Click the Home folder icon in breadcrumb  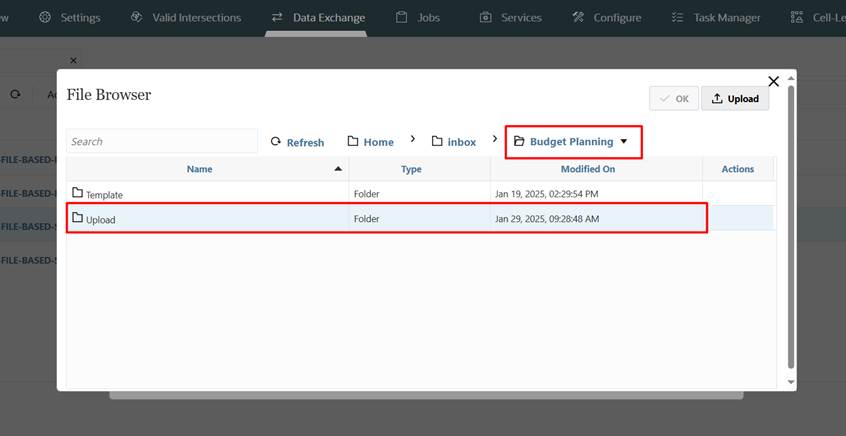point(353,142)
